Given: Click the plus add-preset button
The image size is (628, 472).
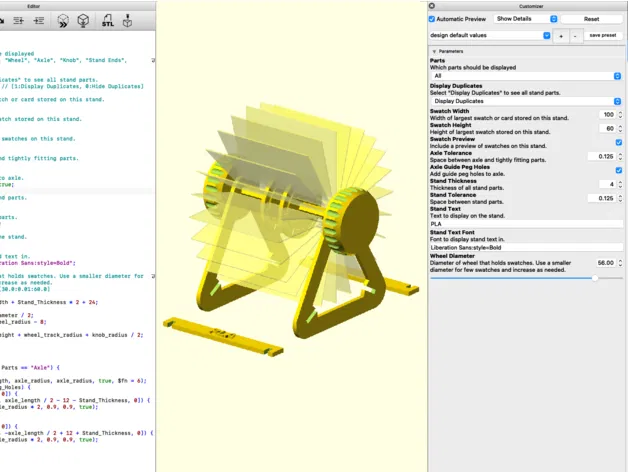Looking at the screenshot, I should point(560,35).
